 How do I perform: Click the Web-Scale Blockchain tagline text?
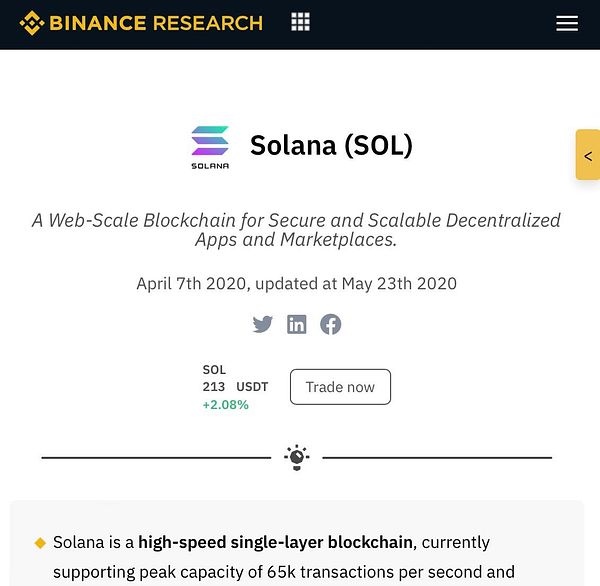click(x=296, y=230)
